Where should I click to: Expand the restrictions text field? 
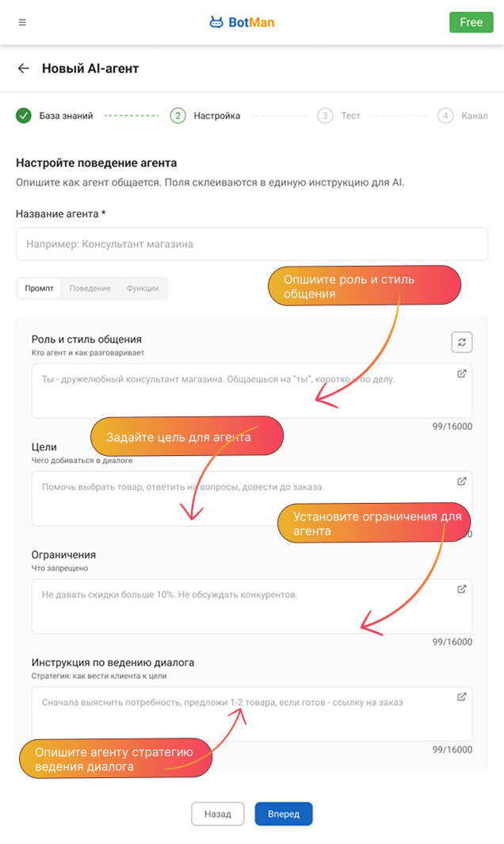pyautogui.click(x=462, y=589)
